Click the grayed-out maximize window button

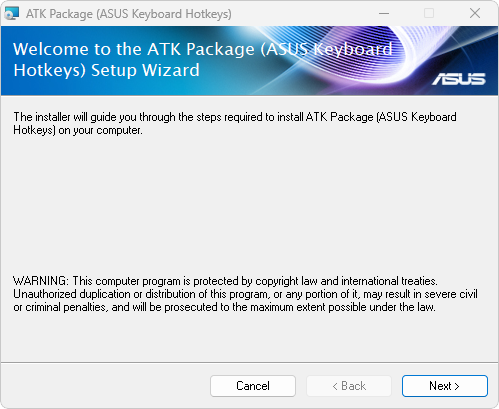point(429,14)
